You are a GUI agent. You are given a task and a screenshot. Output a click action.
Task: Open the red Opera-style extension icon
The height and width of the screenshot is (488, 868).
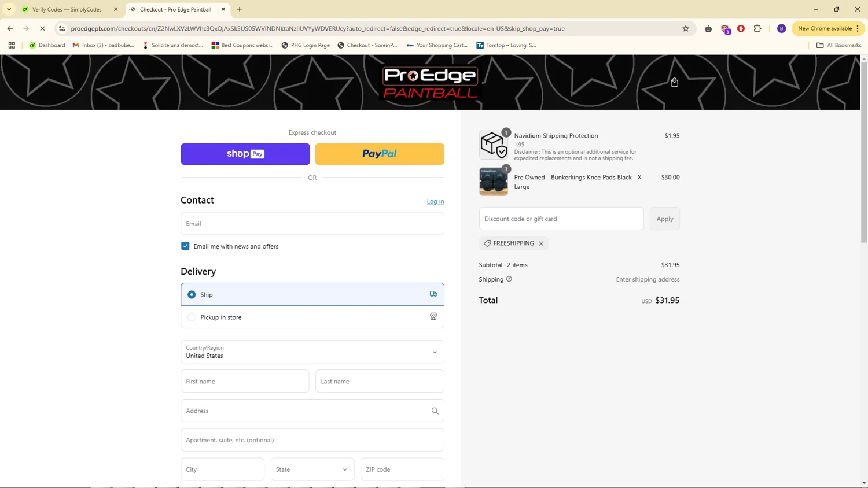(741, 28)
